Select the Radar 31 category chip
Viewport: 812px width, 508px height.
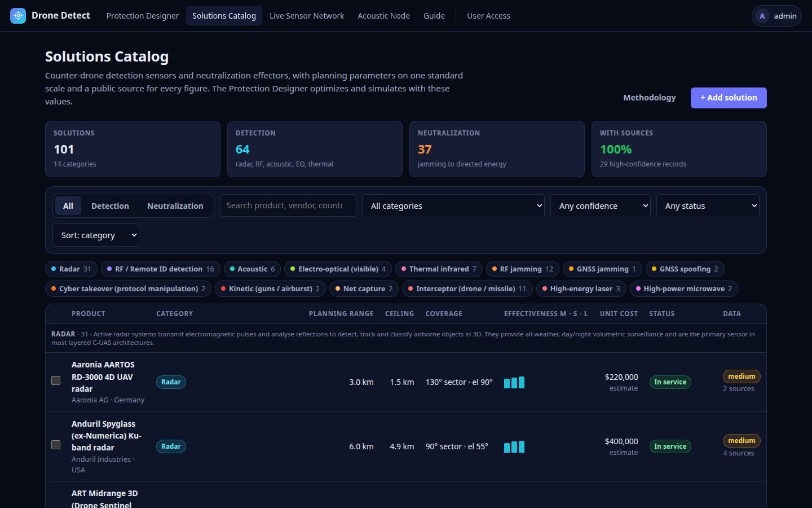[x=71, y=269]
